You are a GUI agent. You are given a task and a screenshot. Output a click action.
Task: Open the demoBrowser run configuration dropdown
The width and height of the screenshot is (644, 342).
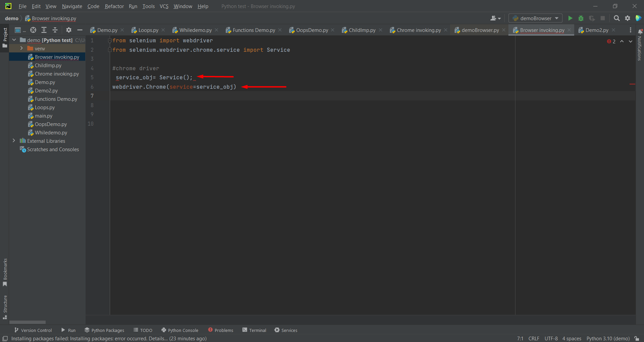535,18
